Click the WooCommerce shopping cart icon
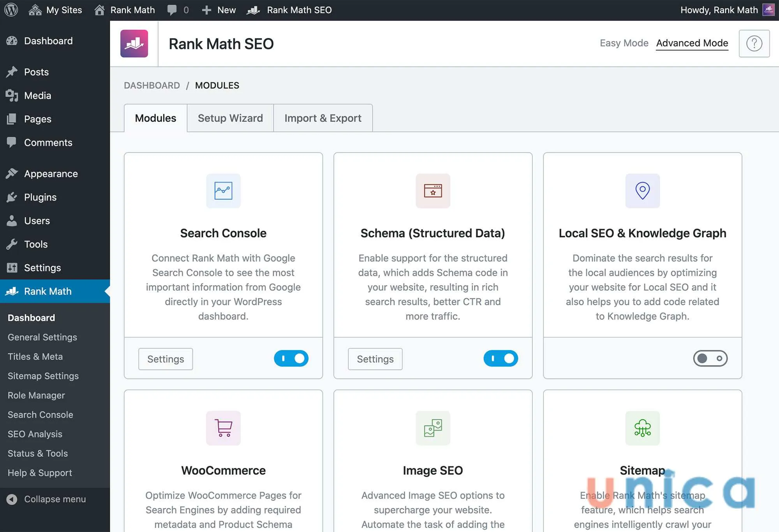The width and height of the screenshot is (779, 532). click(223, 428)
